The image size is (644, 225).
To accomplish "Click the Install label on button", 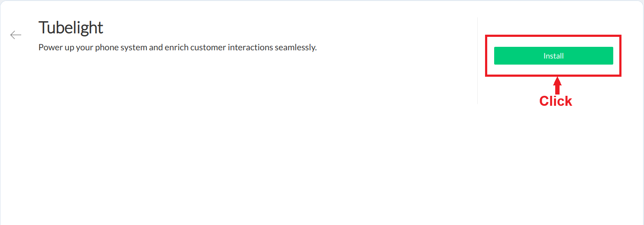I will pos(553,56).
